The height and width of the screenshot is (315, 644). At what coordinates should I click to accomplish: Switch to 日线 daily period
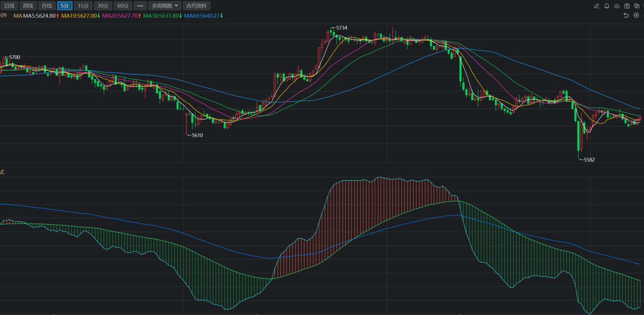[x=9, y=6]
